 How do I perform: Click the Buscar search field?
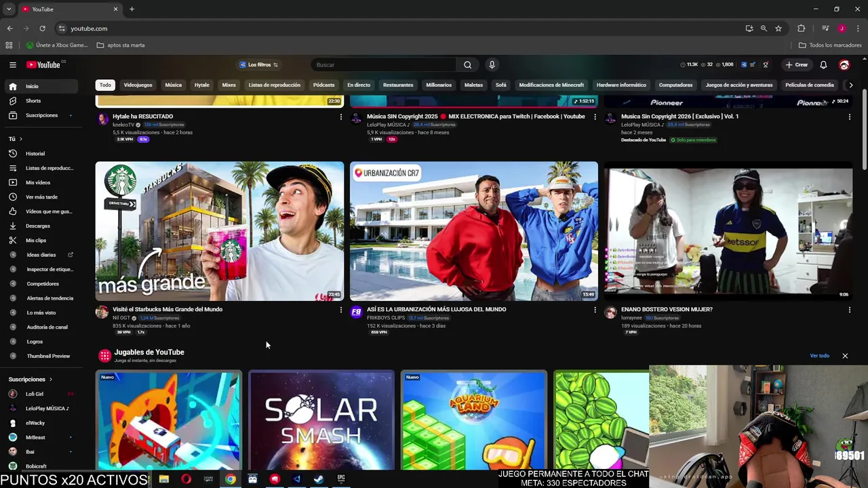[384, 65]
